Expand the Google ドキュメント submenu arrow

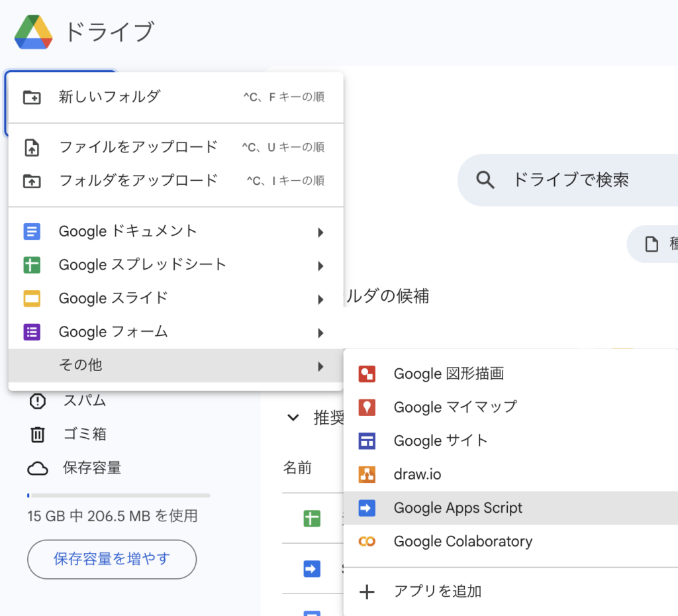coord(320,232)
